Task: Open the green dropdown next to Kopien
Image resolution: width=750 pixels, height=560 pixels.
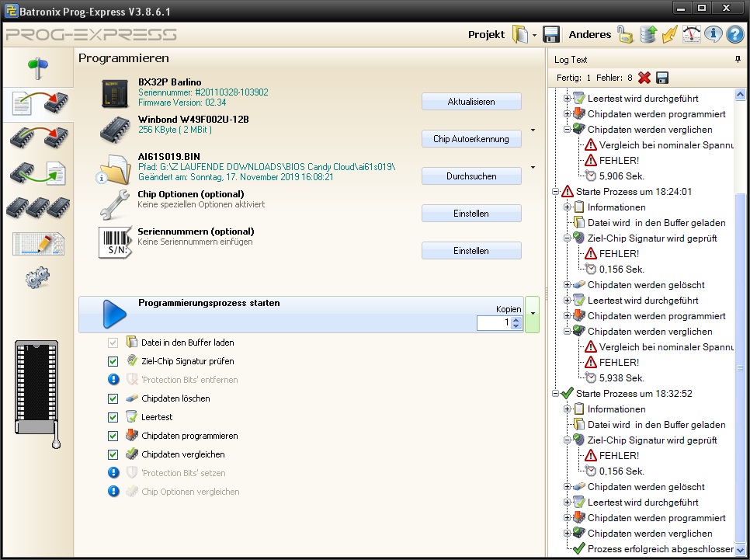Action: (533, 315)
